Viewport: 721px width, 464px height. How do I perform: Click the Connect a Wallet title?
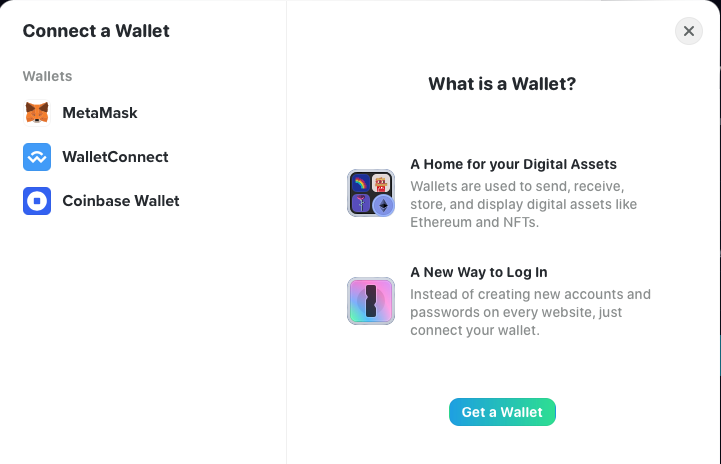pyautogui.click(x=96, y=31)
